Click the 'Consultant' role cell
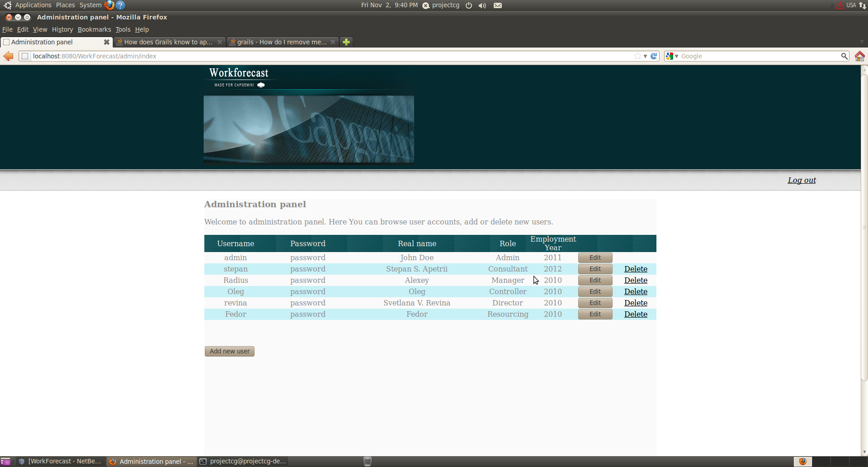 pyautogui.click(x=508, y=269)
